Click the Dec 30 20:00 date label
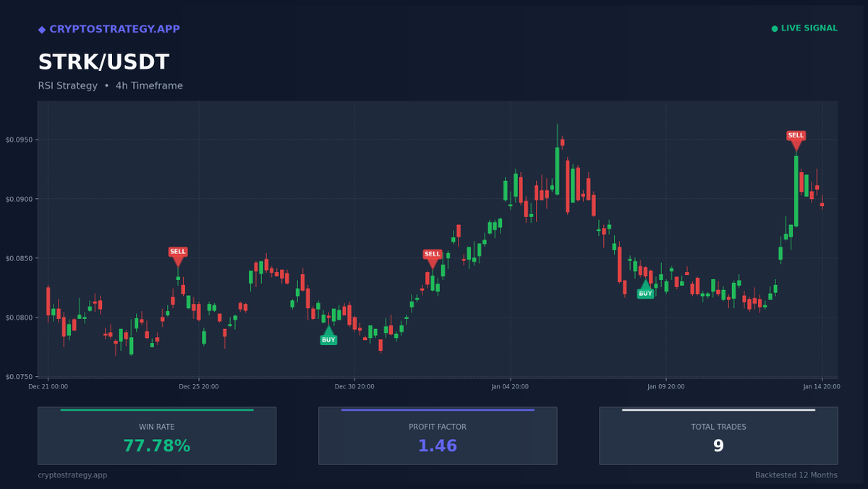Image resolution: width=868 pixels, height=489 pixels. click(354, 387)
